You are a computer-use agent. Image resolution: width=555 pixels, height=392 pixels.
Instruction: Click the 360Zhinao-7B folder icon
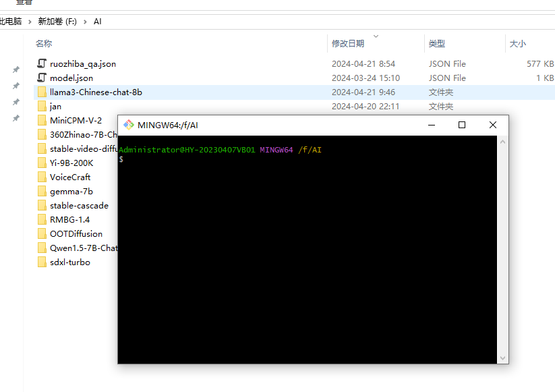42,134
